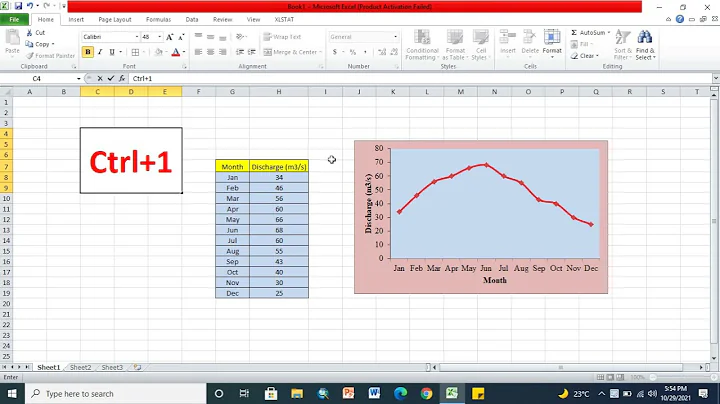Toggle Merge & Center
Image resolution: width=720 pixels, height=404 pixels.
pos(290,52)
